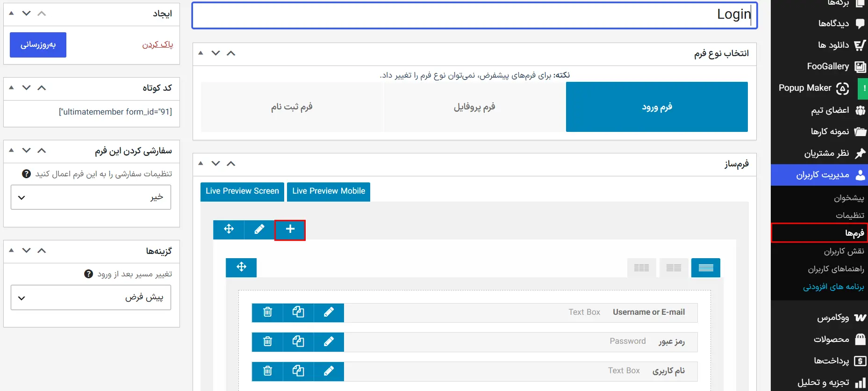This screenshot has width=868, height=391.
Task: Collapse the گزینه‌ها panel with its triangle toggle
Action: click(x=12, y=251)
